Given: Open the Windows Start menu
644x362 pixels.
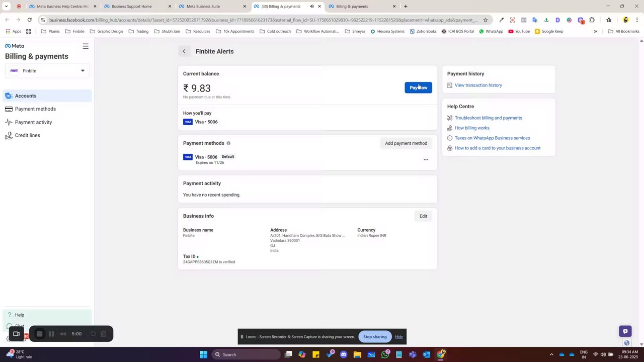Looking at the screenshot, I should [203, 354].
